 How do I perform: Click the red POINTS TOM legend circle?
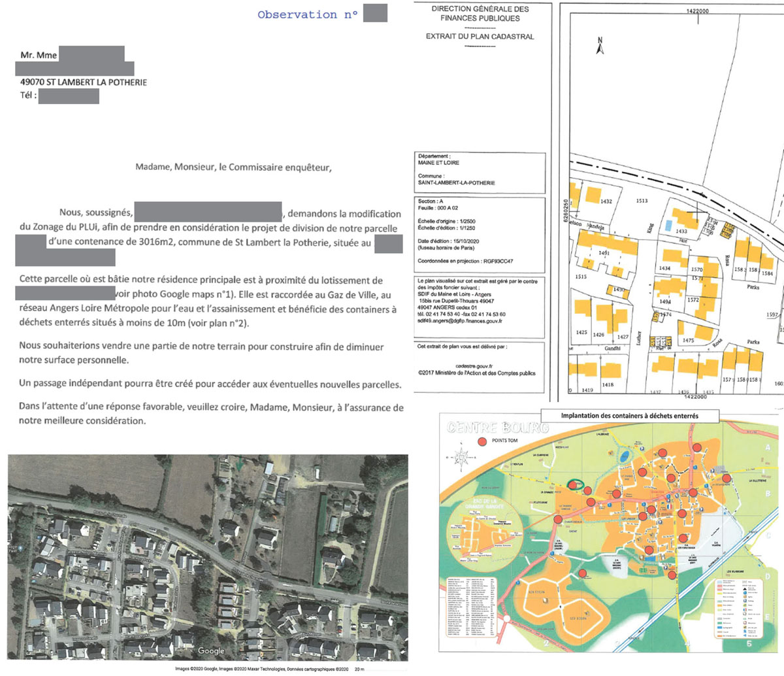click(483, 442)
